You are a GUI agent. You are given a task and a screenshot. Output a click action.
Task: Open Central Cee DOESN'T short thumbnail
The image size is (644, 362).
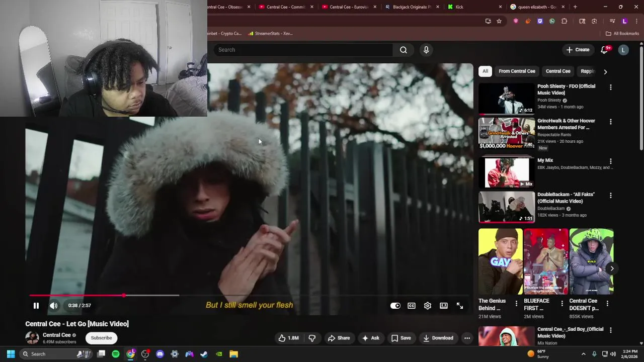click(x=591, y=261)
